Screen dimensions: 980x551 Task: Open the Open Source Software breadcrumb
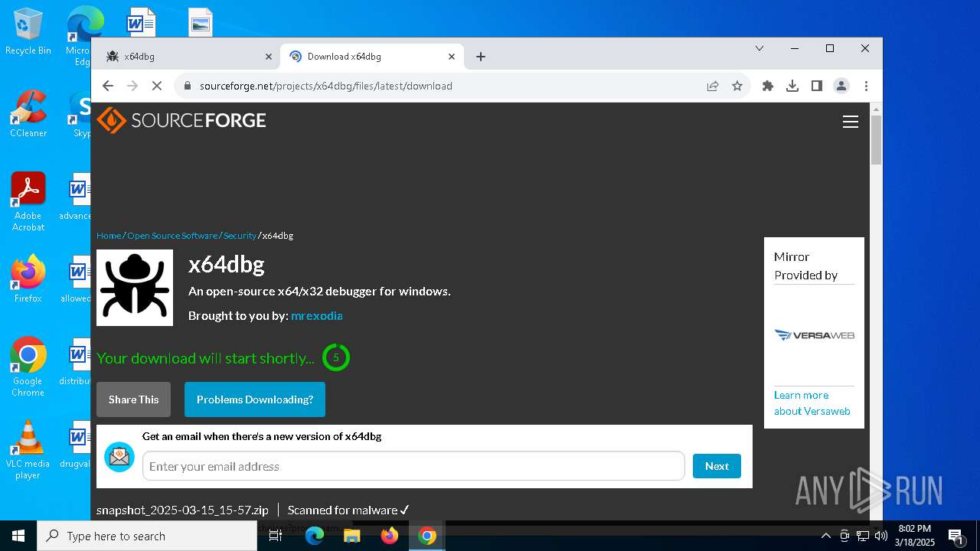tap(172, 236)
